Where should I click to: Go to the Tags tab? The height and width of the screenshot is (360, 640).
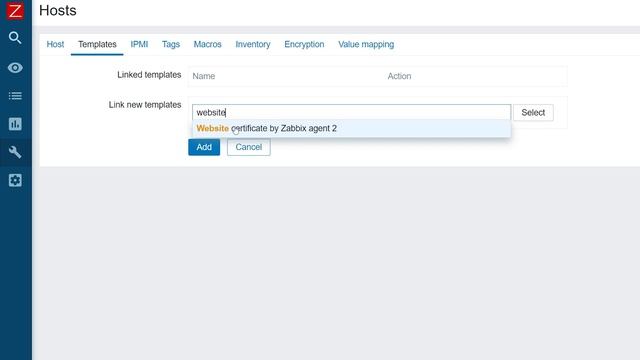pos(171,44)
